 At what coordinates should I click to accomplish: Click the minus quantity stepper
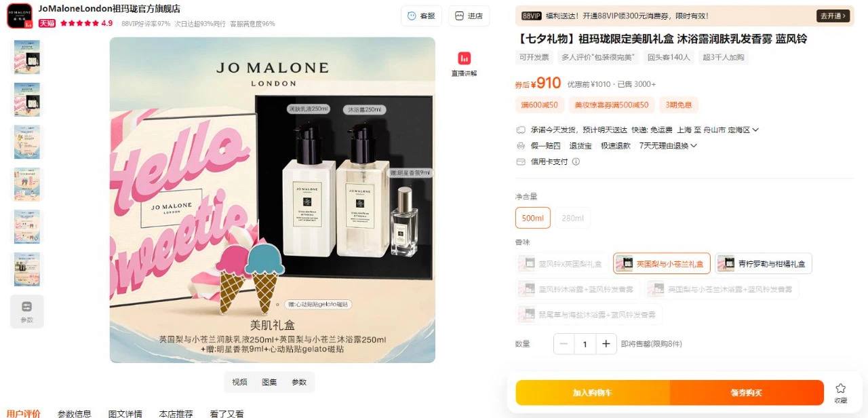point(564,344)
